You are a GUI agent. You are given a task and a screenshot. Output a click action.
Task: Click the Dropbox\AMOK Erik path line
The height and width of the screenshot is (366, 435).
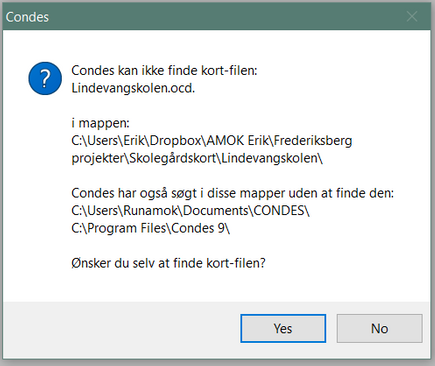coord(212,141)
